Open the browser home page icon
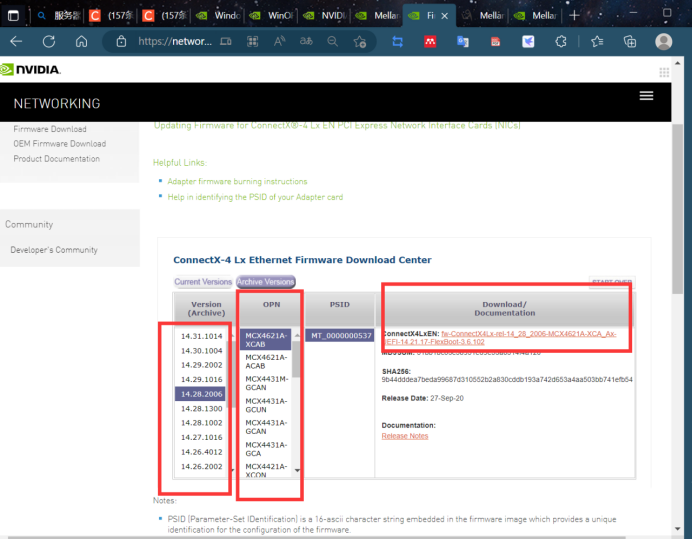Screen dimensions: 693x539 (81, 42)
